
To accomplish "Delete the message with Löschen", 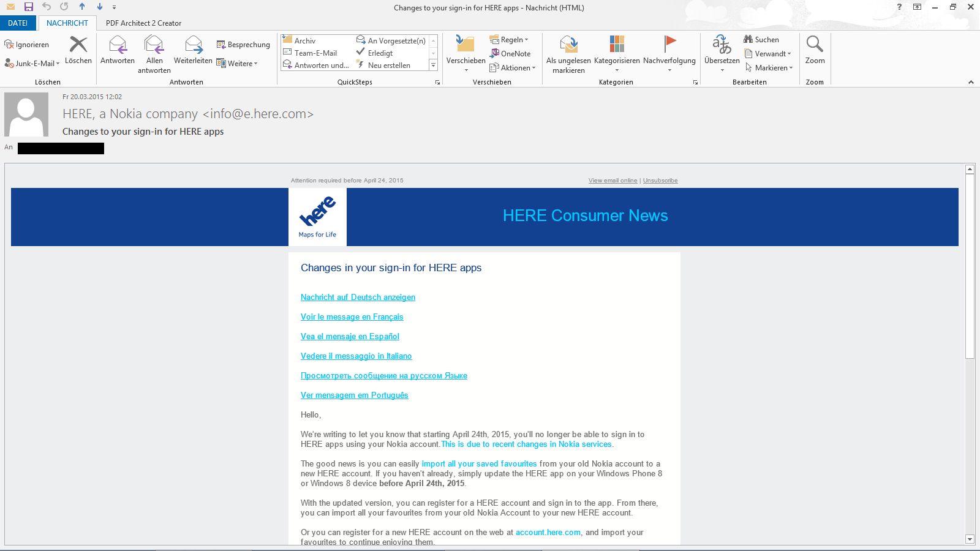I will (78, 50).
